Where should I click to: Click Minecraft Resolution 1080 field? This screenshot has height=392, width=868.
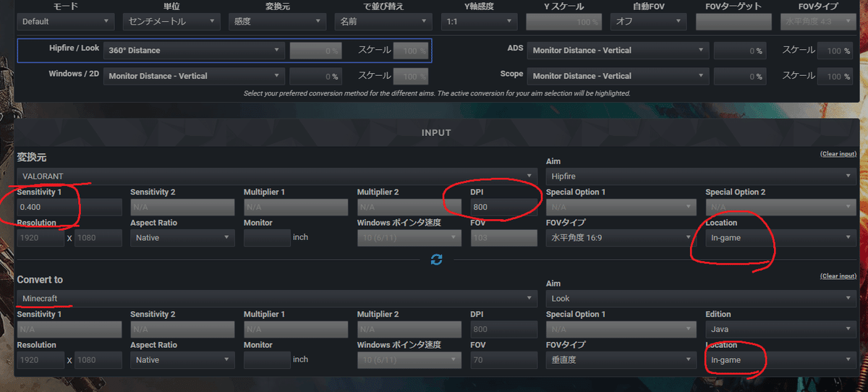click(98, 359)
